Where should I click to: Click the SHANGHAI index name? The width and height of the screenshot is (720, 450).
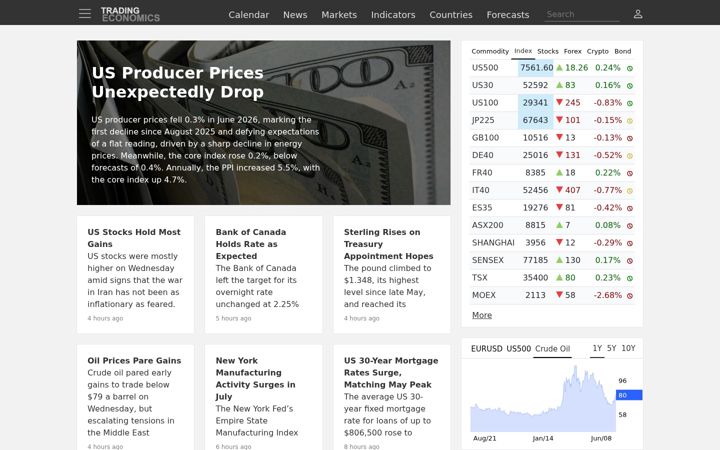click(493, 242)
